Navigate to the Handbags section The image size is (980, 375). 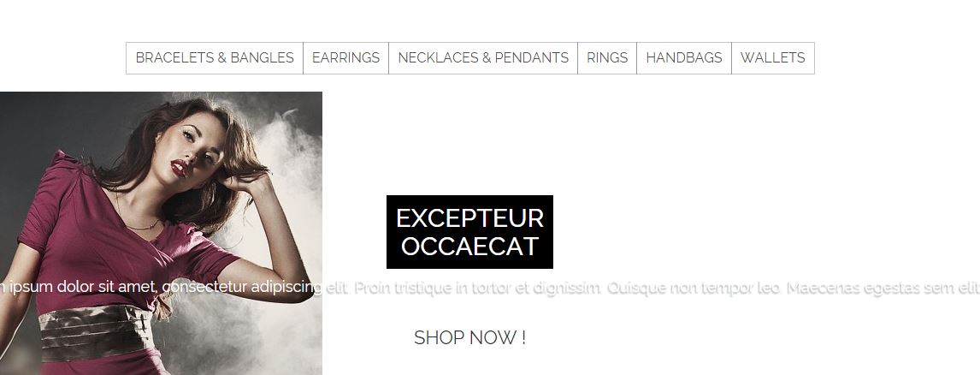coord(684,58)
